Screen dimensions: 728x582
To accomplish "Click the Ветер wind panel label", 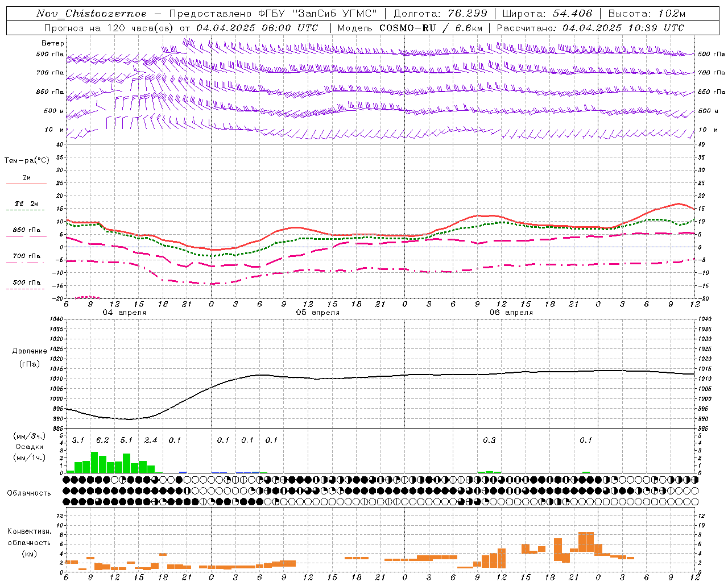I will pyautogui.click(x=53, y=43).
